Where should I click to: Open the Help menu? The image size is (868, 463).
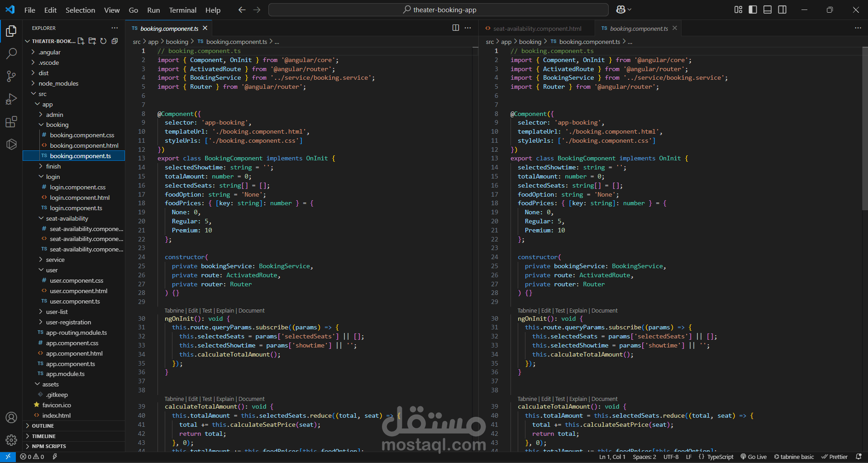pos(213,10)
